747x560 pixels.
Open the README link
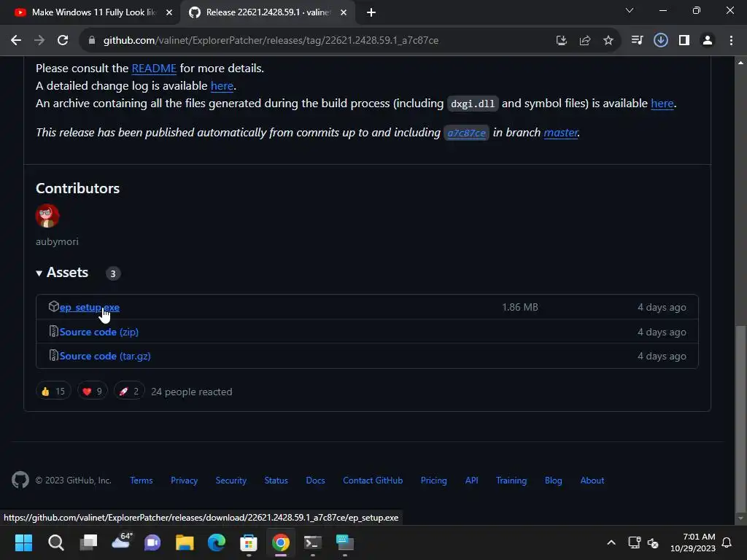coord(154,68)
